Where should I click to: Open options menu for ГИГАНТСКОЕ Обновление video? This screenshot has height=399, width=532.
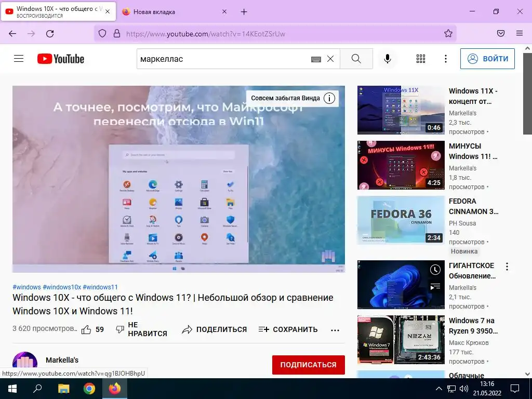coord(507,267)
